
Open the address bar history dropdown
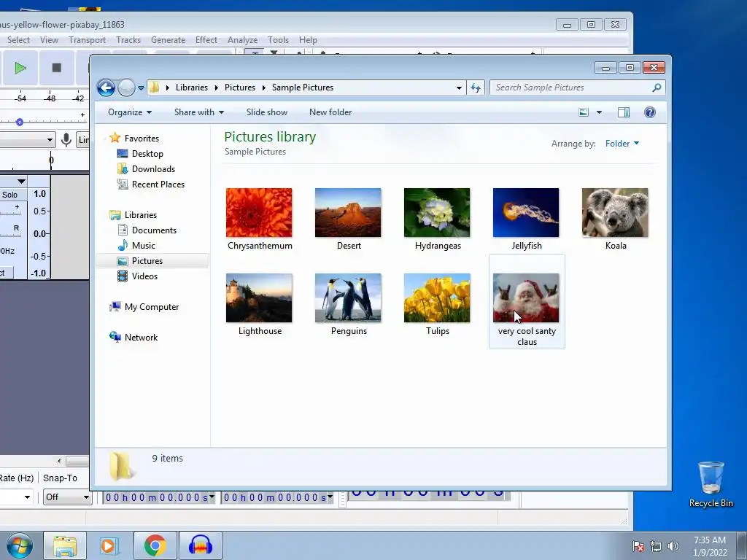tap(459, 88)
